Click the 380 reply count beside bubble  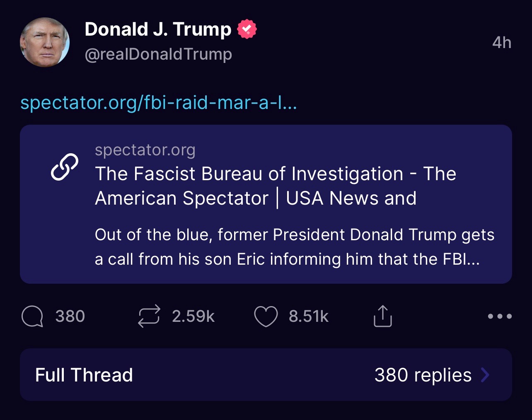coord(70,316)
